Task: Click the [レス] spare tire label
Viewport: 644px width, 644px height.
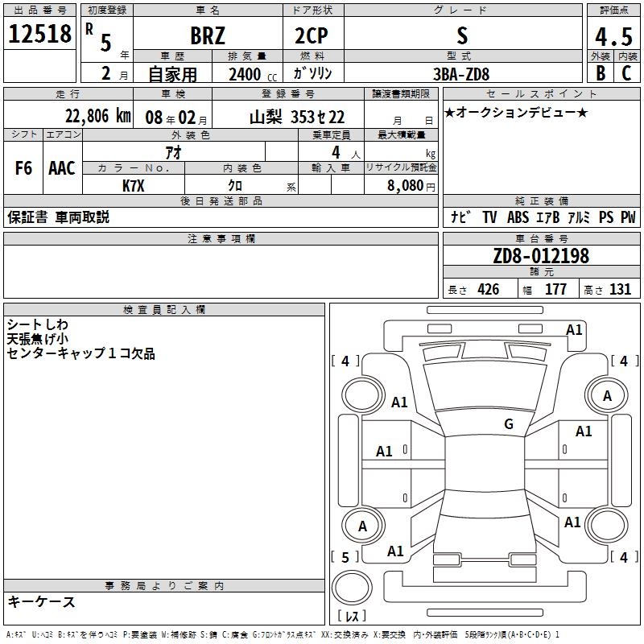Action: [x=352, y=616]
